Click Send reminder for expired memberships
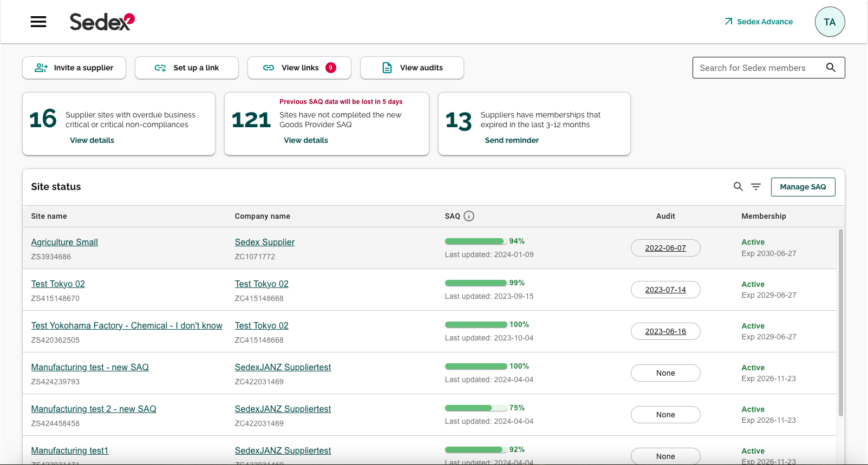This screenshot has width=868, height=465. point(512,140)
